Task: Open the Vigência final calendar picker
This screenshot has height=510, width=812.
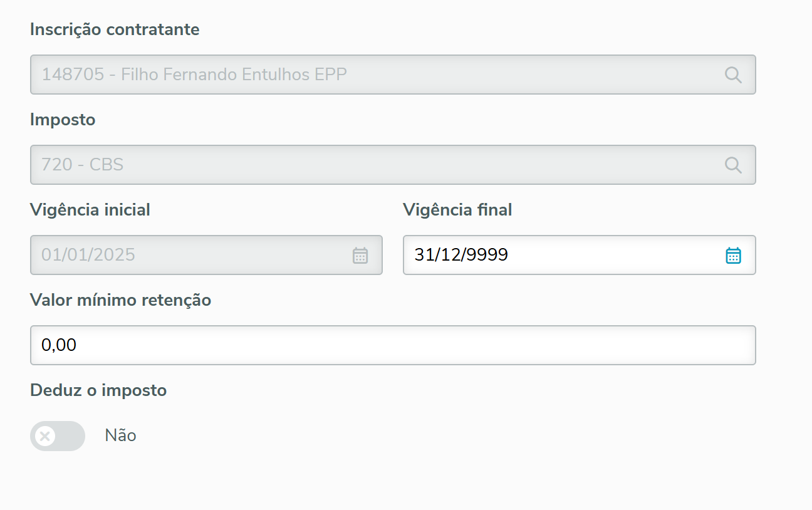Action: coord(733,256)
